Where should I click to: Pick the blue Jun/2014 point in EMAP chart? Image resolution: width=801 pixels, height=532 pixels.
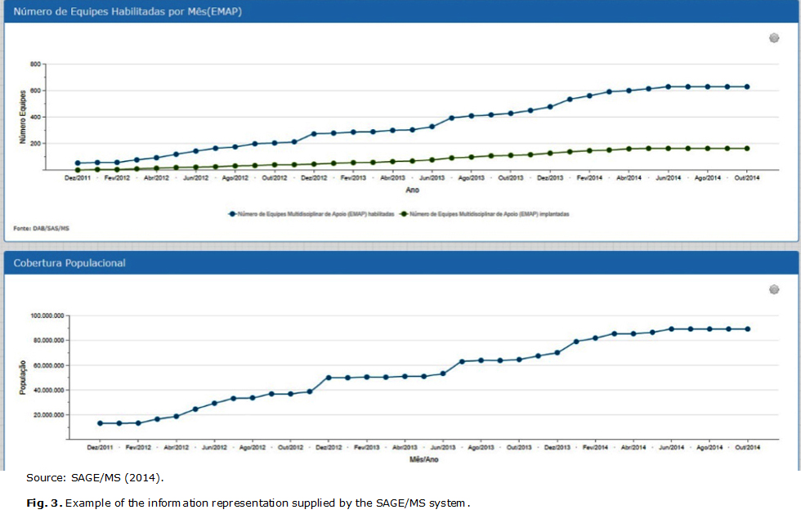[x=668, y=87]
